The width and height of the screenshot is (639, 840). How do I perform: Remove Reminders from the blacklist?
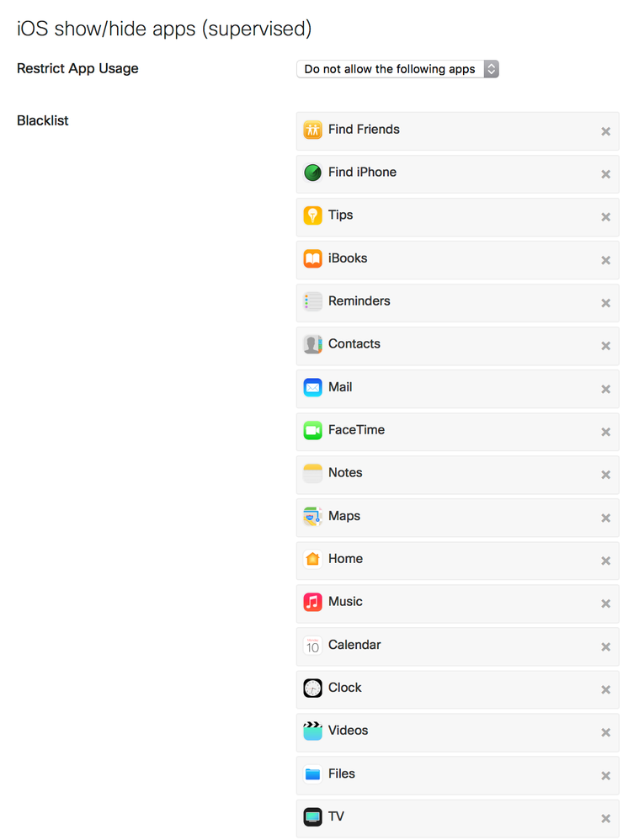pyautogui.click(x=606, y=303)
